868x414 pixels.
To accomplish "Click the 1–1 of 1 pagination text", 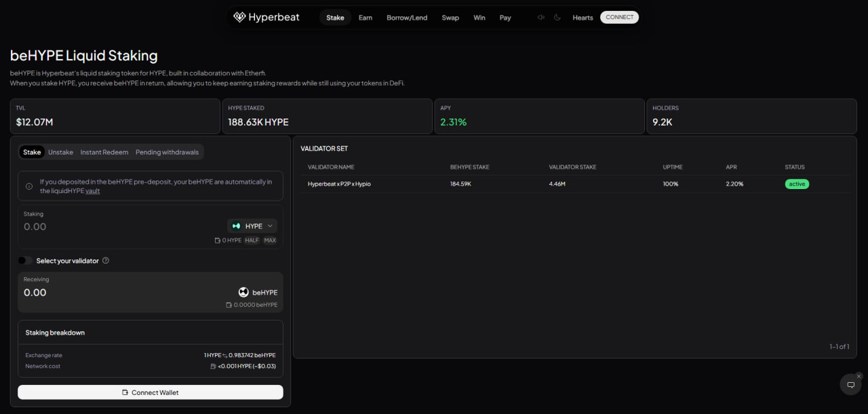I will point(839,347).
